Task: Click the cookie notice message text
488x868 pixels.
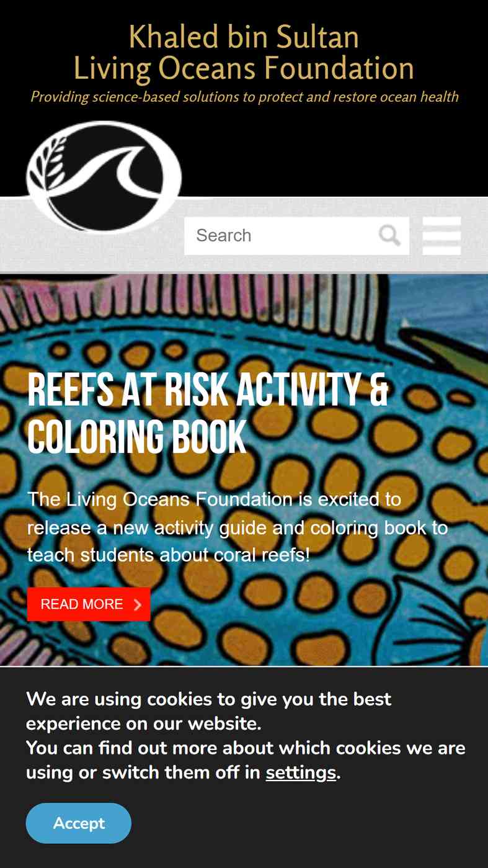Action: 246,736
